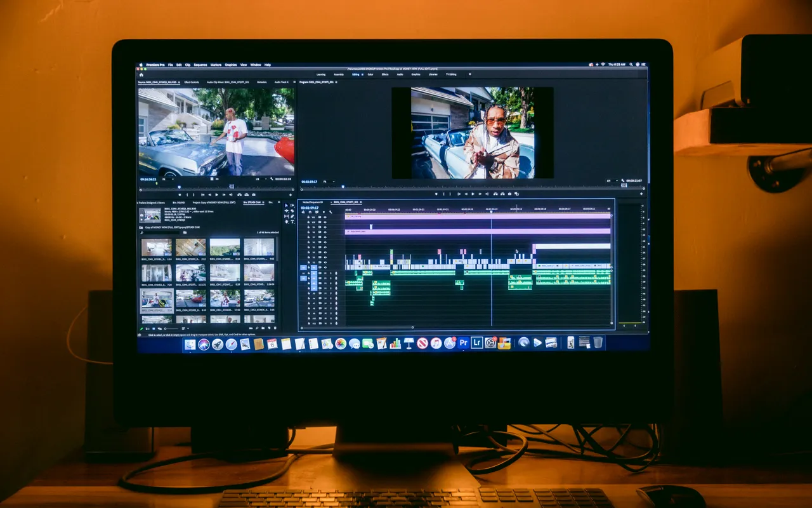Switch Project panel to list view
This screenshot has width=812, height=508.
pyautogui.click(x=147, y=328)
